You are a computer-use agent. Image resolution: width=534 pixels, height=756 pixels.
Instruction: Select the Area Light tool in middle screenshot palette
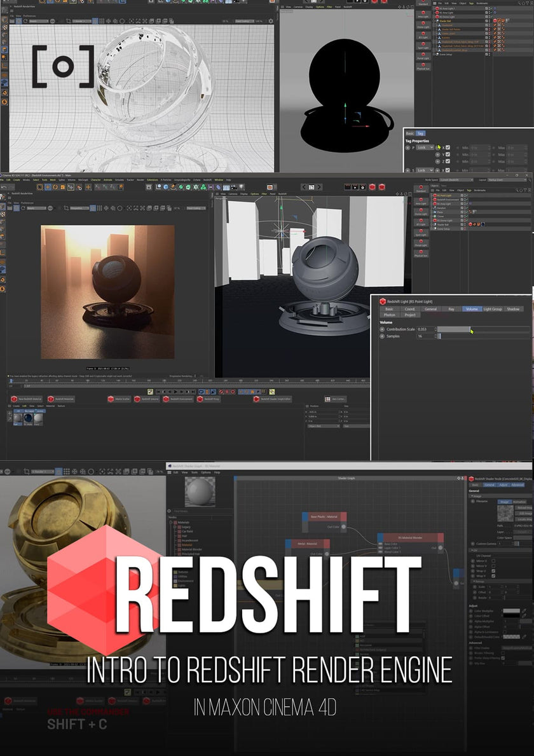click(421, 201)
